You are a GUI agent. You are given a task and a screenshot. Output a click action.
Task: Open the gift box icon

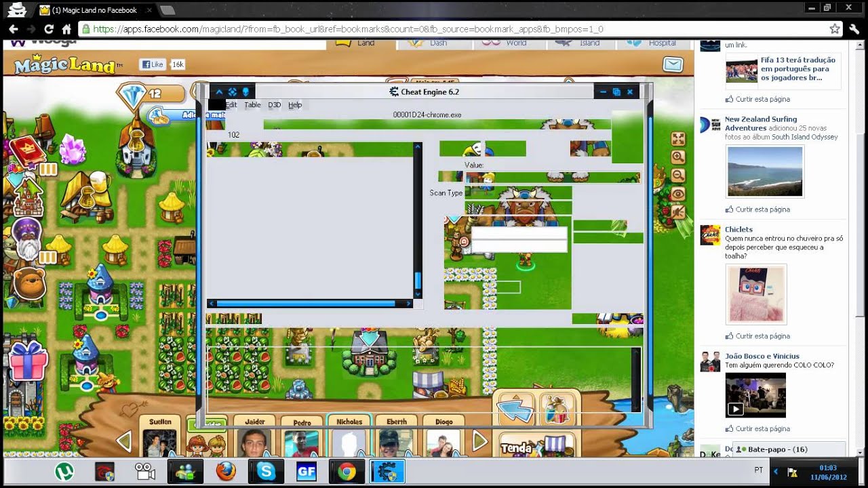pos(27,360)
